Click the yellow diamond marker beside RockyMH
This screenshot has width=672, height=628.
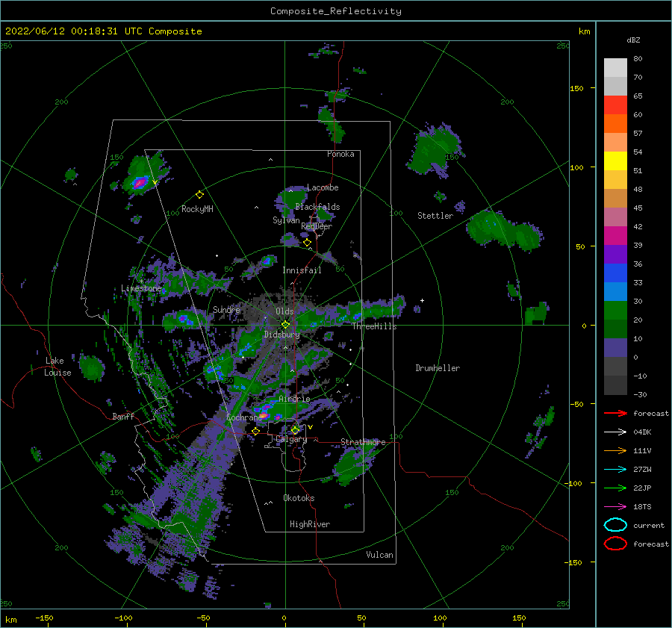[199, 195]
